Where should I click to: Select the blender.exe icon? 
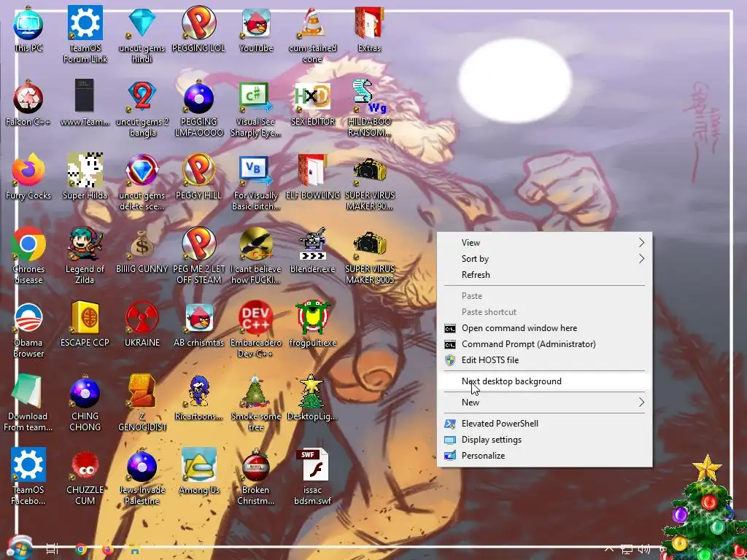pyautogui.click(x=312, y=251)
